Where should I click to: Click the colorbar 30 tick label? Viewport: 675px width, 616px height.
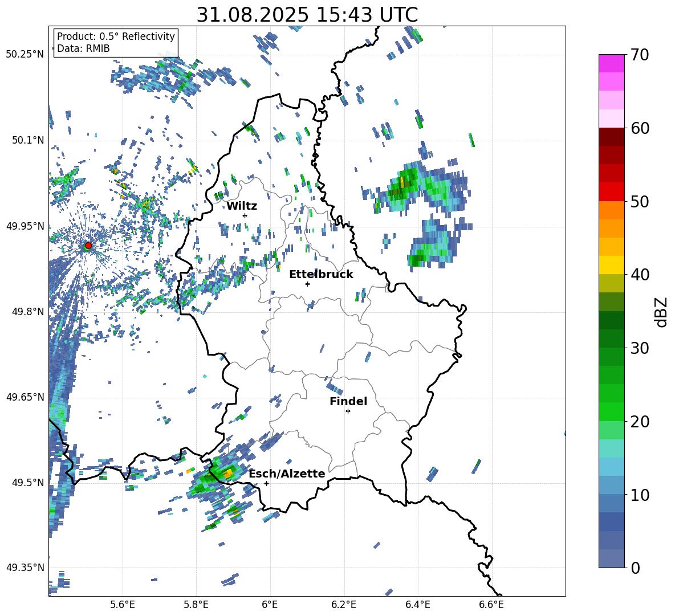tap(640, 348)
